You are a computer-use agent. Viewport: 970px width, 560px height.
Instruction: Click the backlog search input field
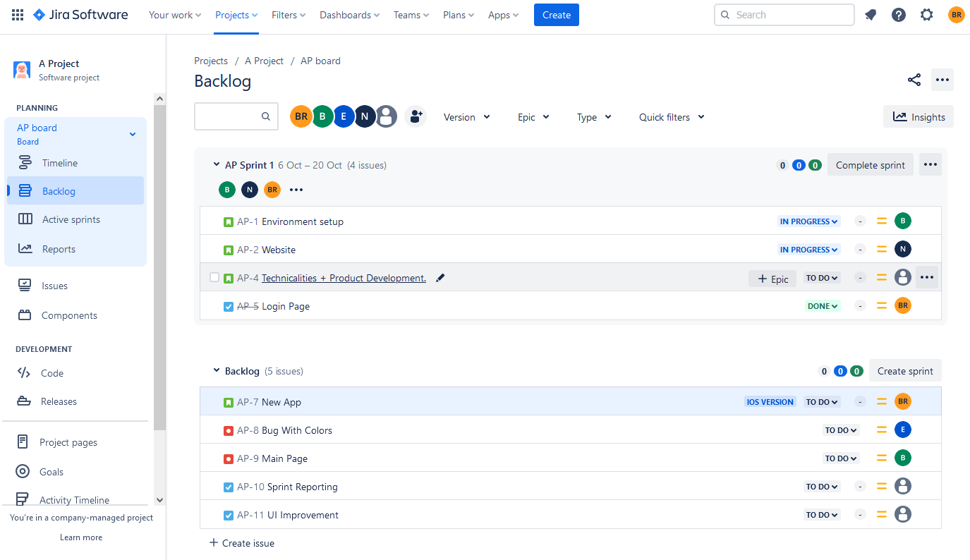pyautogui.click(x=233, y=116)
